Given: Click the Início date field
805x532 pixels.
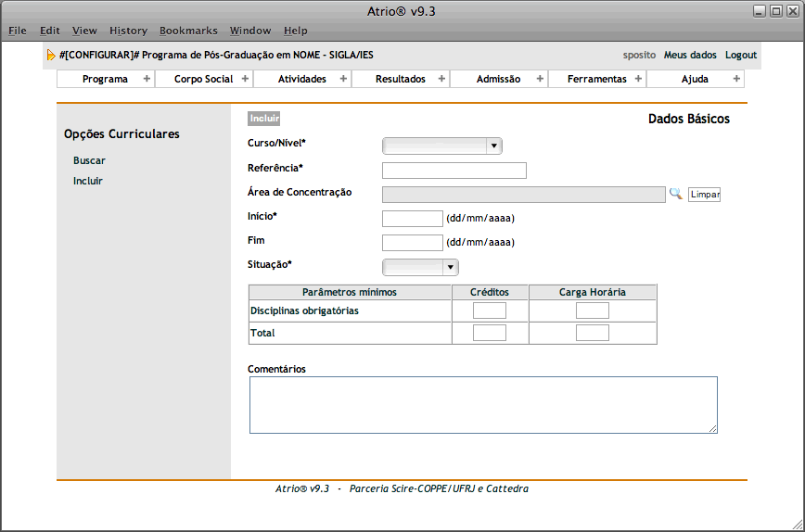Looking at the screenshot, I should [x=413, y=219].
